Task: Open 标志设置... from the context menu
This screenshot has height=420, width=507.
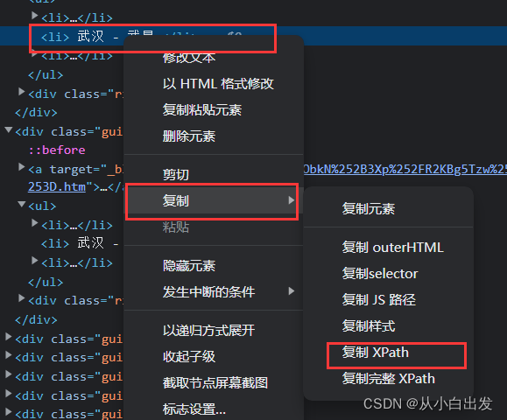Action: coord(194,409)
